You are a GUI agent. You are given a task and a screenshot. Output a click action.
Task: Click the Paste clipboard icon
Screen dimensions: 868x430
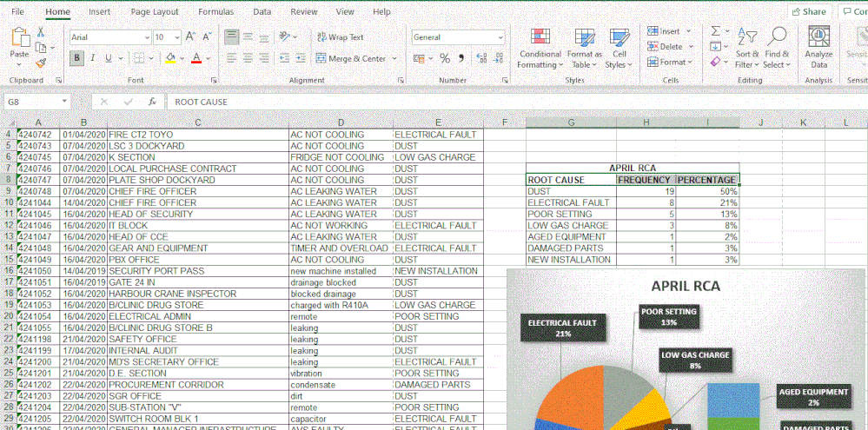[20, 39]
